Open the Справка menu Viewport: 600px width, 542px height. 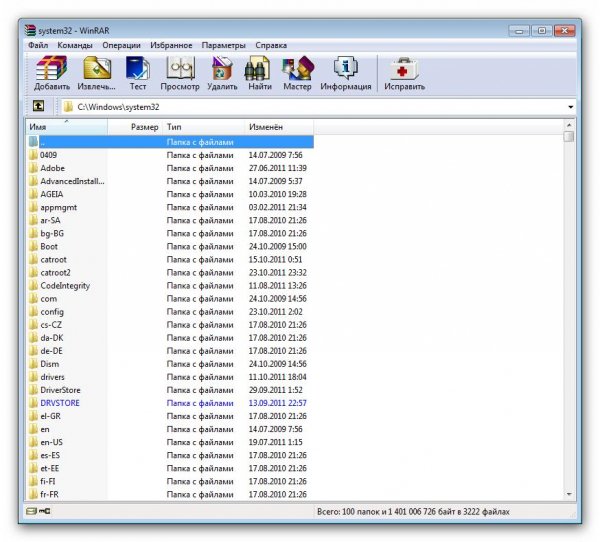coord(271,45)
